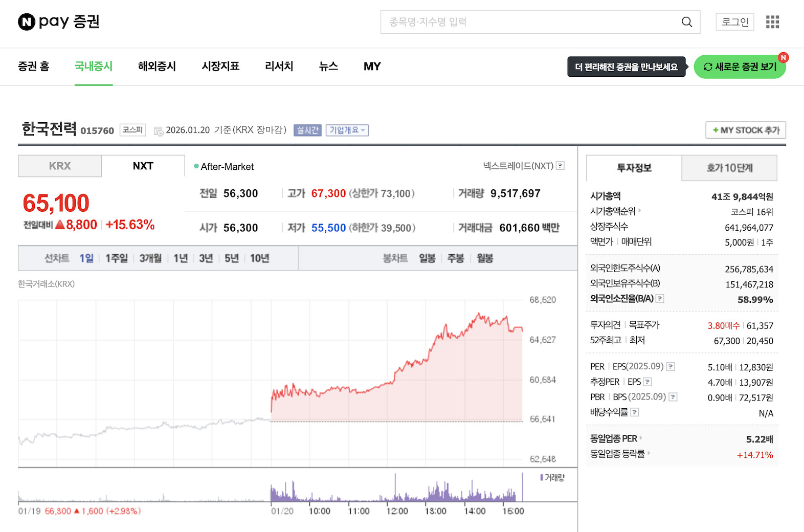This screenshot has width=804, height=532.
Task: Click the current price 65,100
Action: [x=56, y=204]
